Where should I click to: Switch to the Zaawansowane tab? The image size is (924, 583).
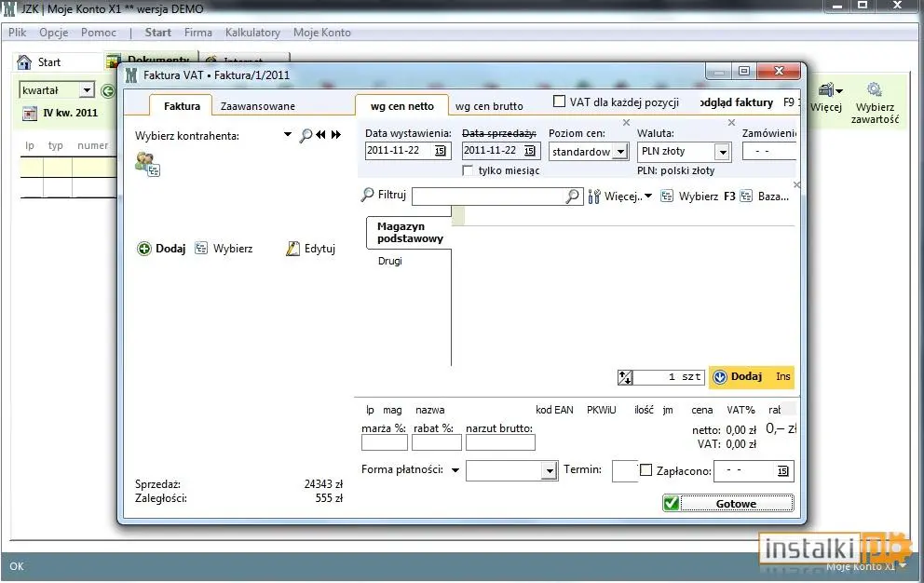click(x=257, y=106)
